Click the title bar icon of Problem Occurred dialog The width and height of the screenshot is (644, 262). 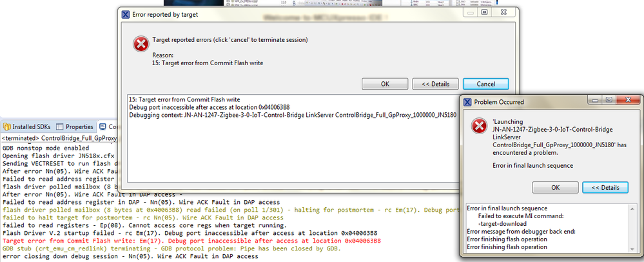(x=467, y=101)
